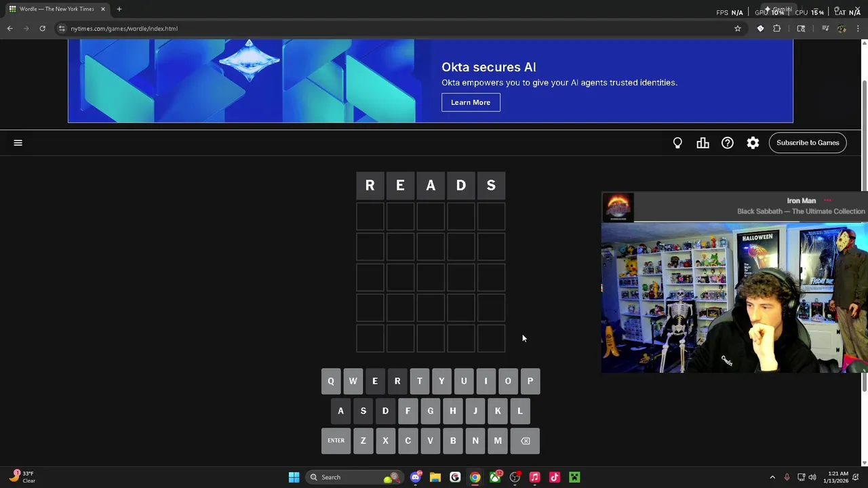Tap the O key on Wordle keyboard

[508, 382]
